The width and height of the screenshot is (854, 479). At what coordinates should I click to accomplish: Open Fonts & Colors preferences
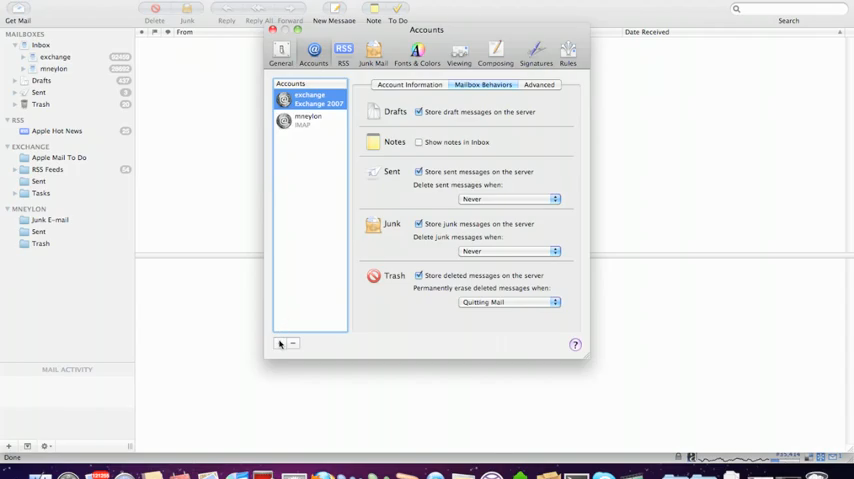point(417,53)
